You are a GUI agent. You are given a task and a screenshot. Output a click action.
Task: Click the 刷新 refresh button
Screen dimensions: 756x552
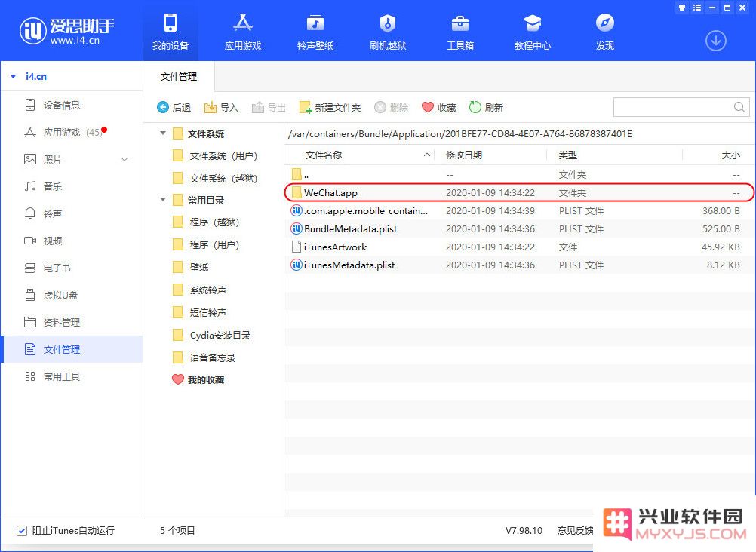(x=486, y=107)
